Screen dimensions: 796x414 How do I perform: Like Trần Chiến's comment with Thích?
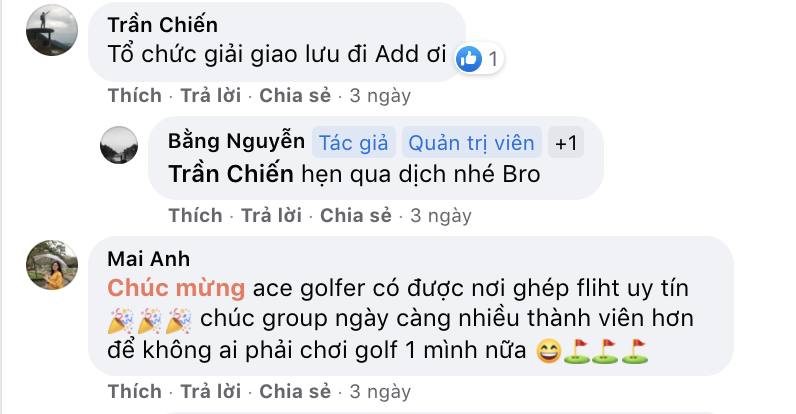(135, 95)
